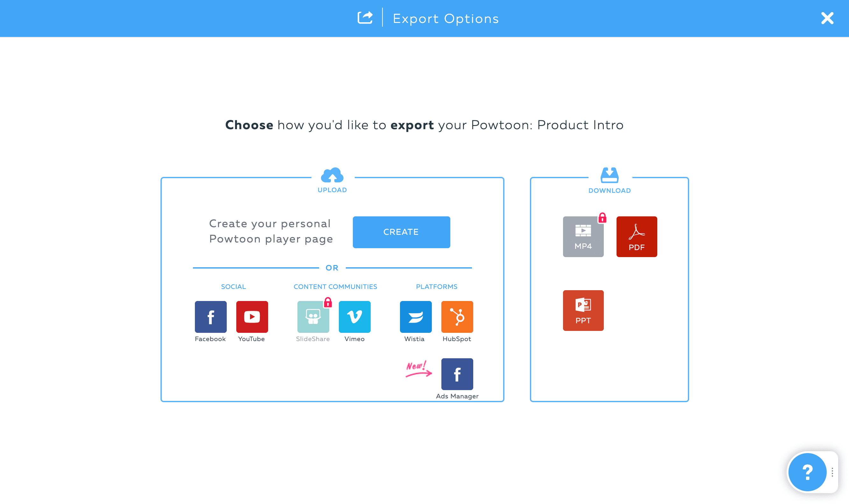
Task: Select the YouTube upload icon
Action: (x=252, y=316)
